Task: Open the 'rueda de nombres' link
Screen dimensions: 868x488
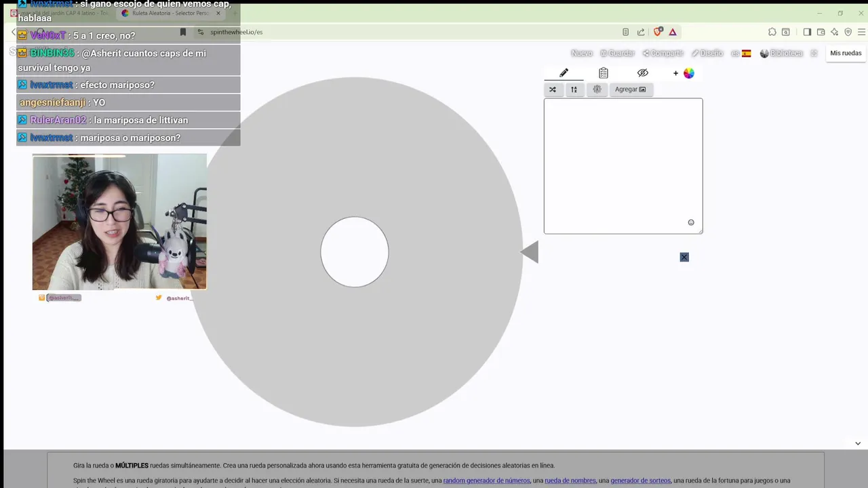Action: [x=570, y=481]
